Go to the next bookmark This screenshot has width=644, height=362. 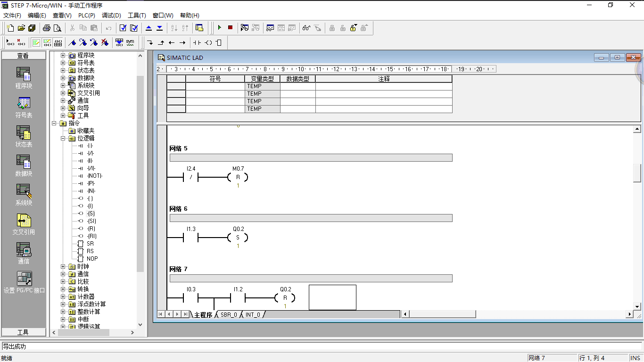point(83,42)
